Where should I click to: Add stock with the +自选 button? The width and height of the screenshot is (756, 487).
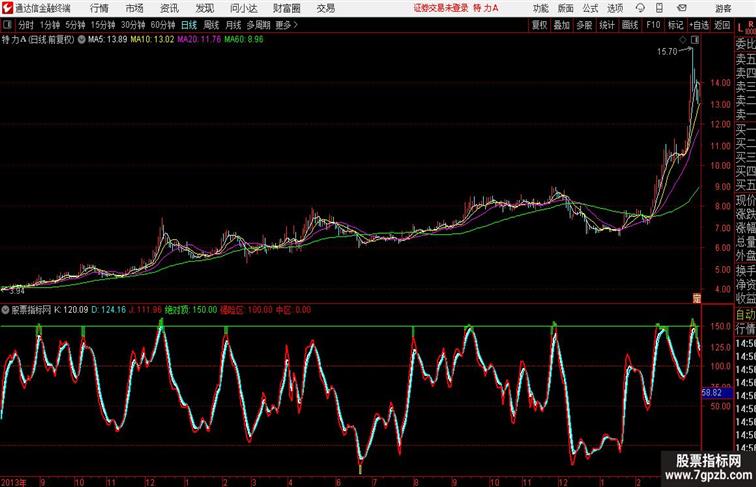[699, 25]
